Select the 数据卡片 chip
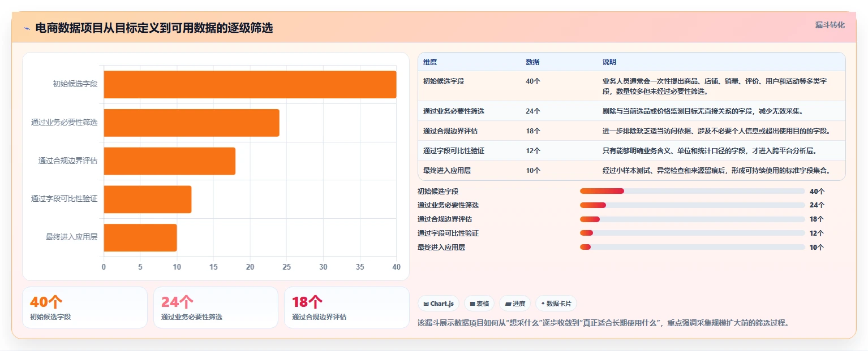This screenshot has width=868, height=351. coord(556,304)
